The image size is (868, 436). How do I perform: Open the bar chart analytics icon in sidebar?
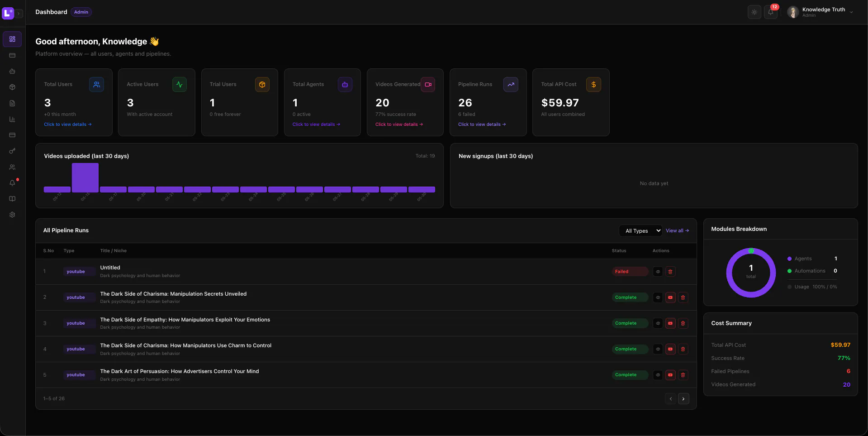[x=12, y=119]
